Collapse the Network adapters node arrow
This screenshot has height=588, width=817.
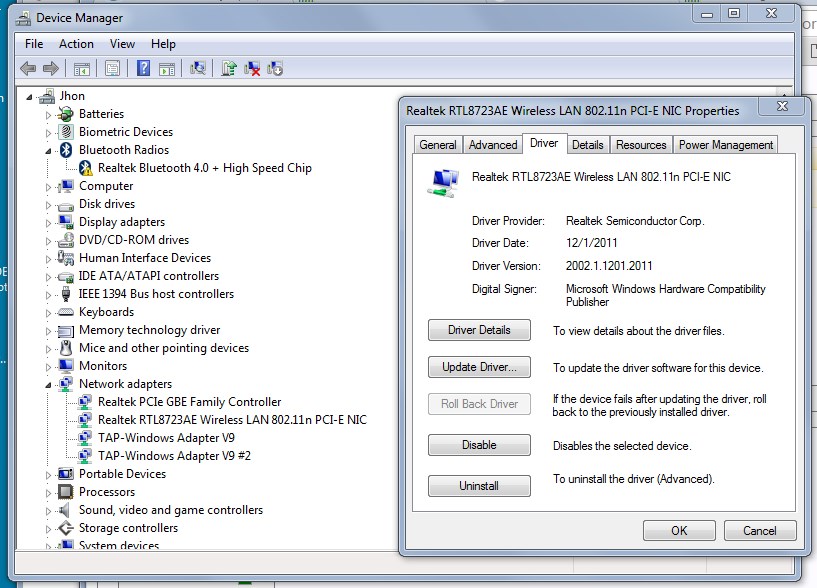[48, 385]
